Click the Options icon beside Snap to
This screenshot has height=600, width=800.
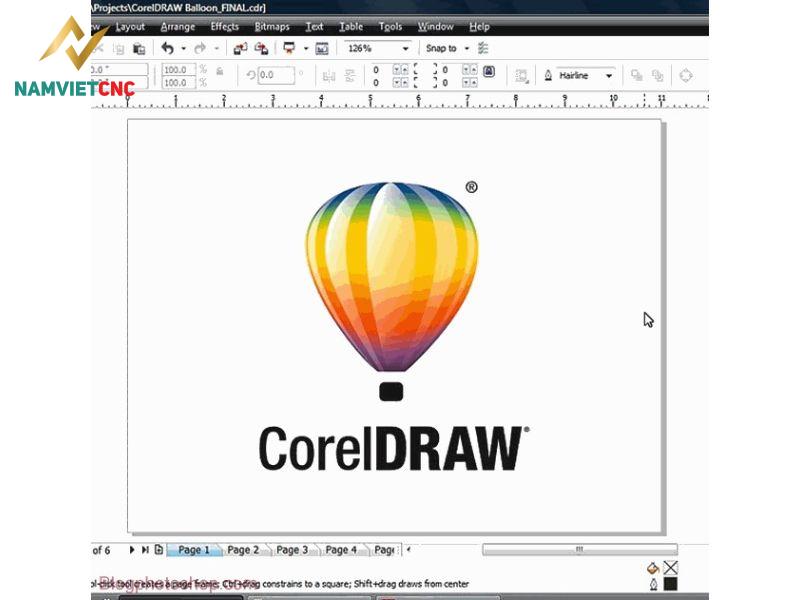point(483,48)
